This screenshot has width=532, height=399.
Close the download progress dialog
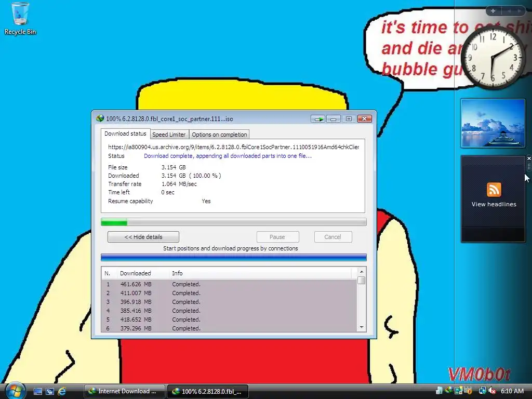(x=364, y=119)
